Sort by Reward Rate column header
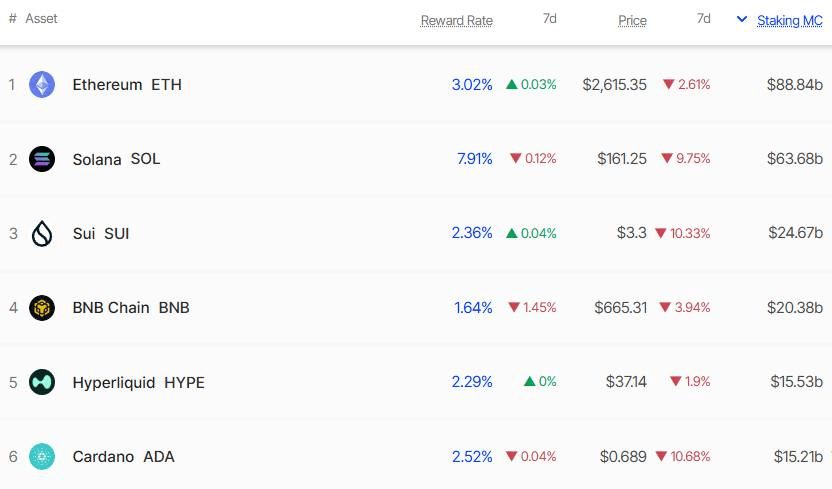The image size is (832, 489). (456, 20)
